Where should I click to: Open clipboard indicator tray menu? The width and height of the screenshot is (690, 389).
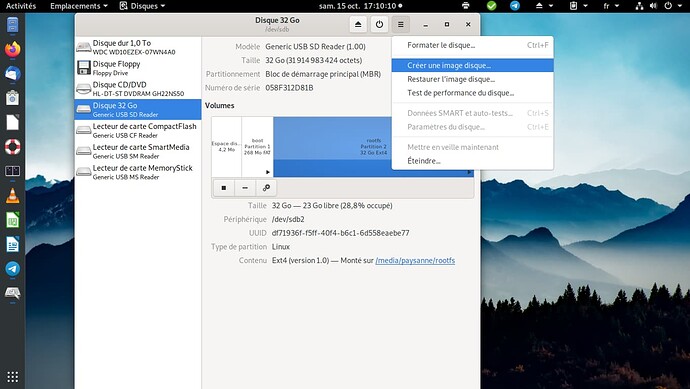(578, 6)
